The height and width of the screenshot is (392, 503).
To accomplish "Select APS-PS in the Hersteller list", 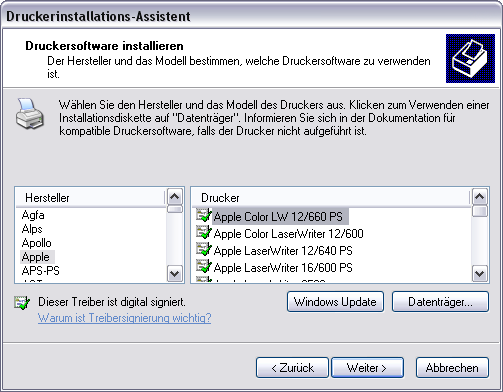I will pyautogui.click(x=40, y=271).
